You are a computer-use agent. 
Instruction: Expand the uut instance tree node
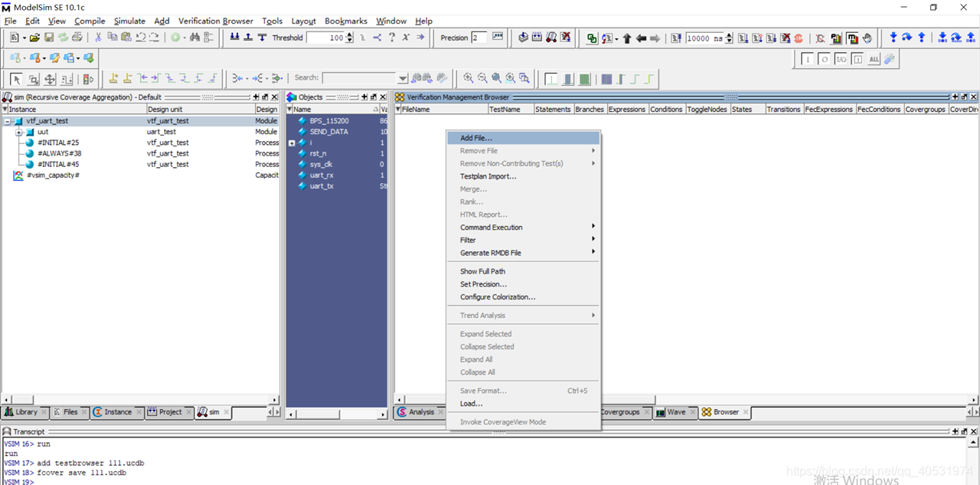(18, 132)
